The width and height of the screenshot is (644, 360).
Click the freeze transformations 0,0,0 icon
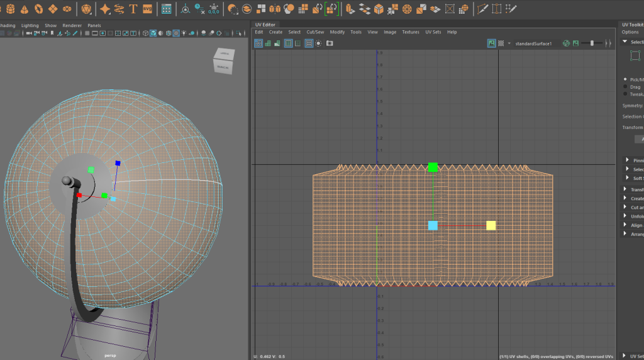pyautogui.click(x=214, y=9)
